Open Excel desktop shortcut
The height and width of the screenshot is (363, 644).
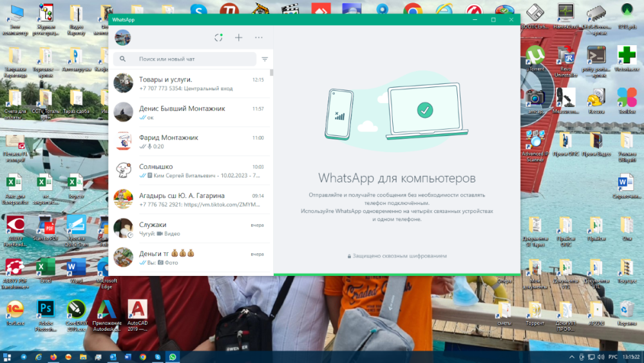coord(46,270)
